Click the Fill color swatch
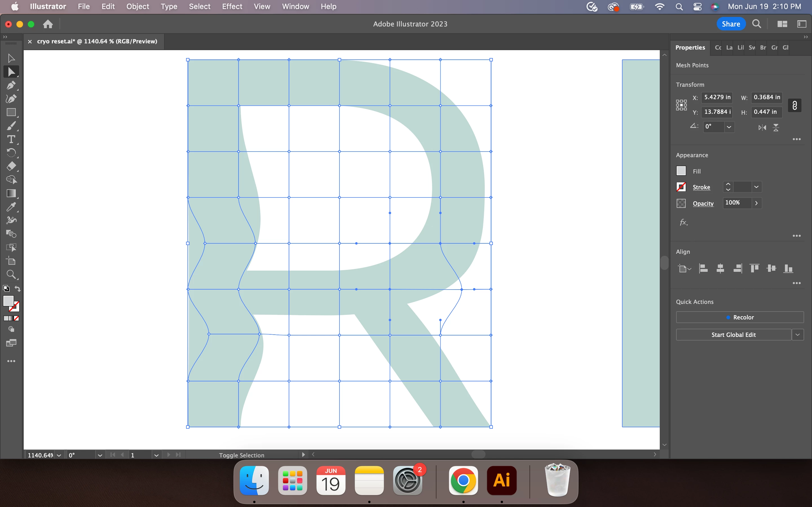The image size is (812, 507). pos(681,171)
